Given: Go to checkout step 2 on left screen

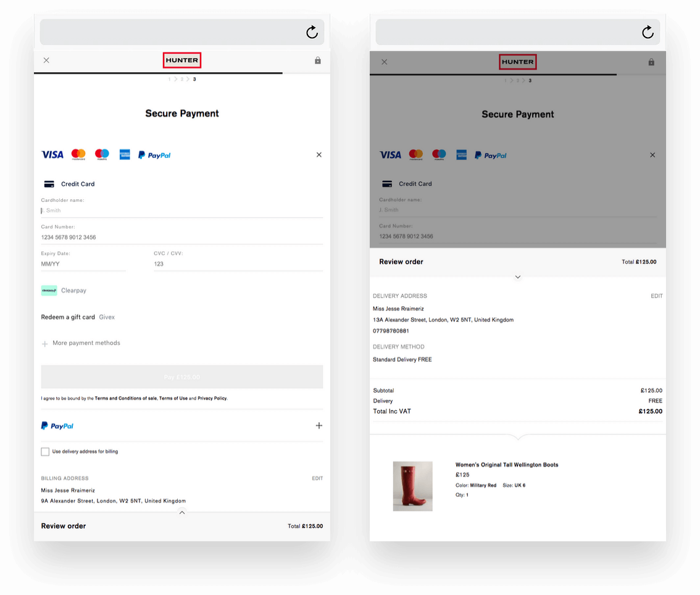Looking at the screenshot, I should (x=181, y=80).
